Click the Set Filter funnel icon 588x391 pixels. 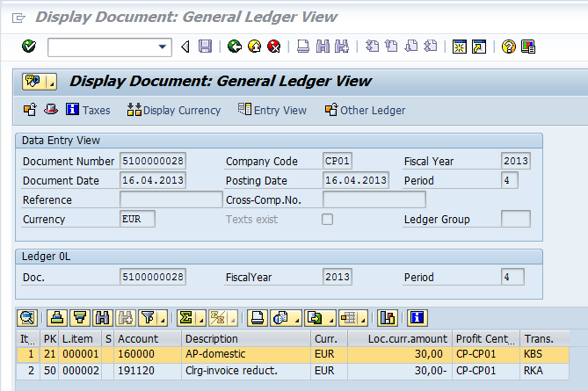coord(149,318)
